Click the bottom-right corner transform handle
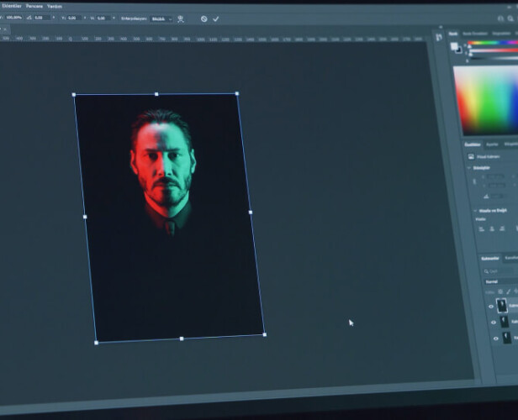518x420 pixels. (x=264, y=334)
